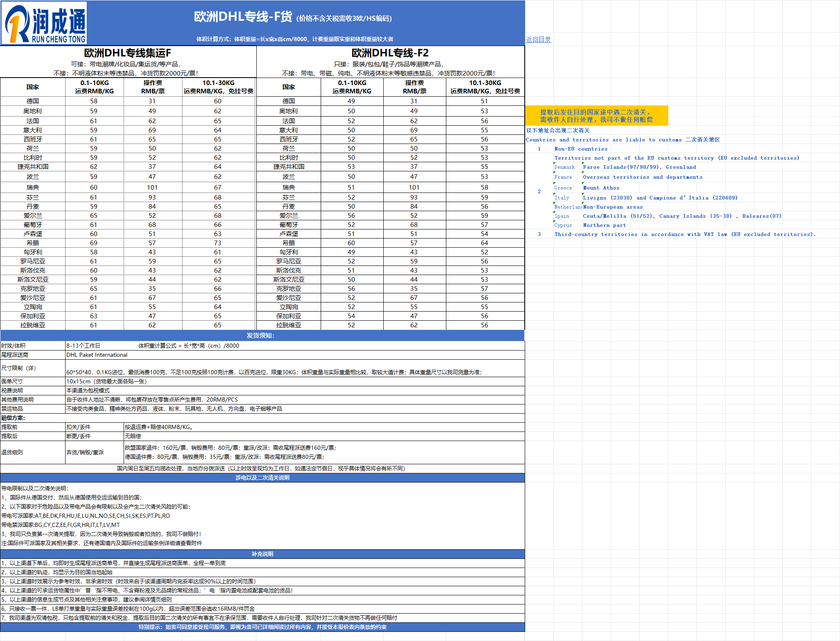
Task: Select the 国家 header in the F2 table
Action: tap(289, 87)
